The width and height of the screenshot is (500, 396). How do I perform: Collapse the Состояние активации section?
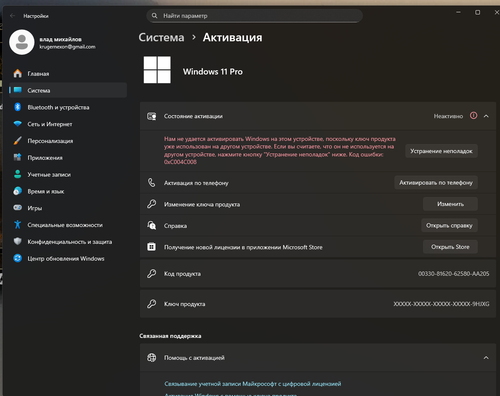point(486,116)
